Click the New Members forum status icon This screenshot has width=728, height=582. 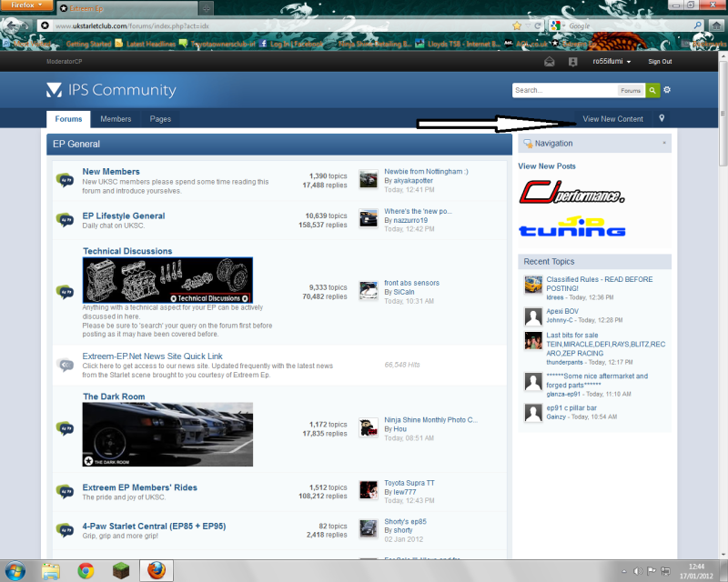(65, 180)
